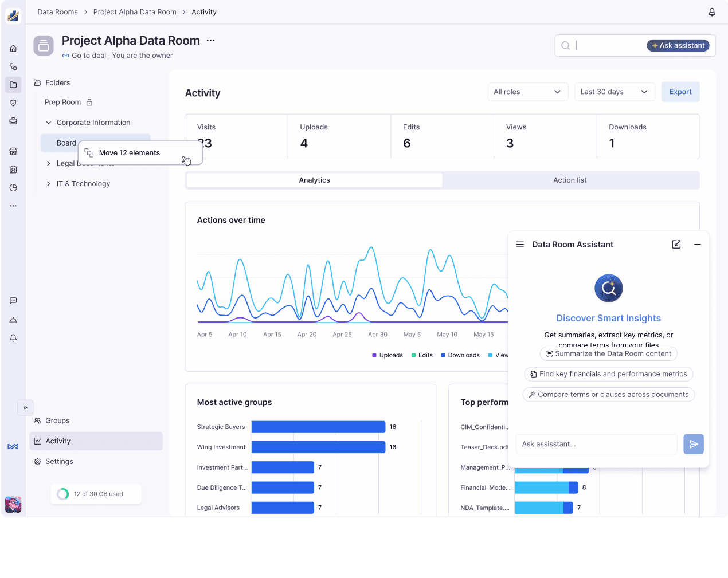Click the storage usage ring indicator
728x578 pixels.
coord(63,494)
